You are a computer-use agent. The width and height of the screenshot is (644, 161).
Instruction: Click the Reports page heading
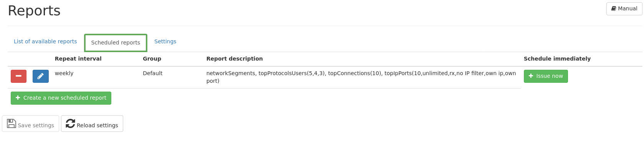34,11
